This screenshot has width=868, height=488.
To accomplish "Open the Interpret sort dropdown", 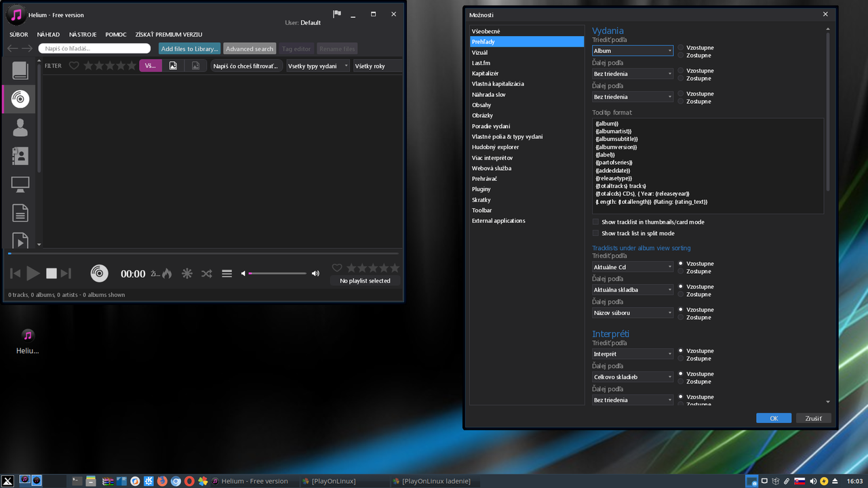I will [633, 354].
